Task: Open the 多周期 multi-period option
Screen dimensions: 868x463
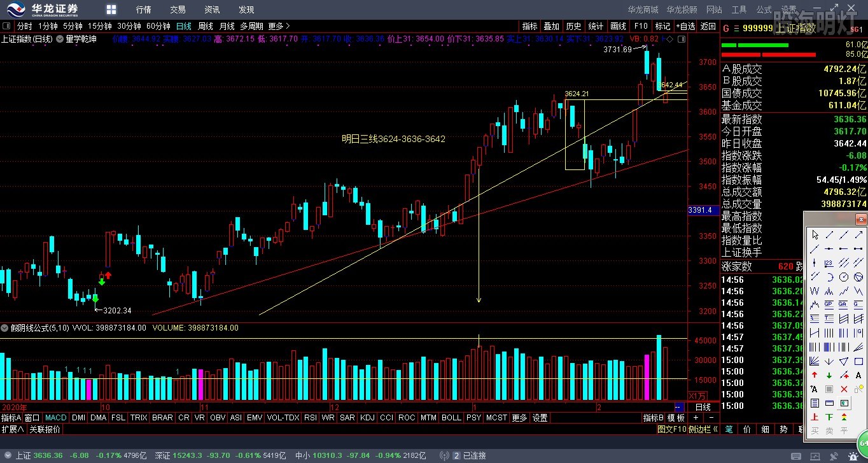Action: (x=252, y=26)
